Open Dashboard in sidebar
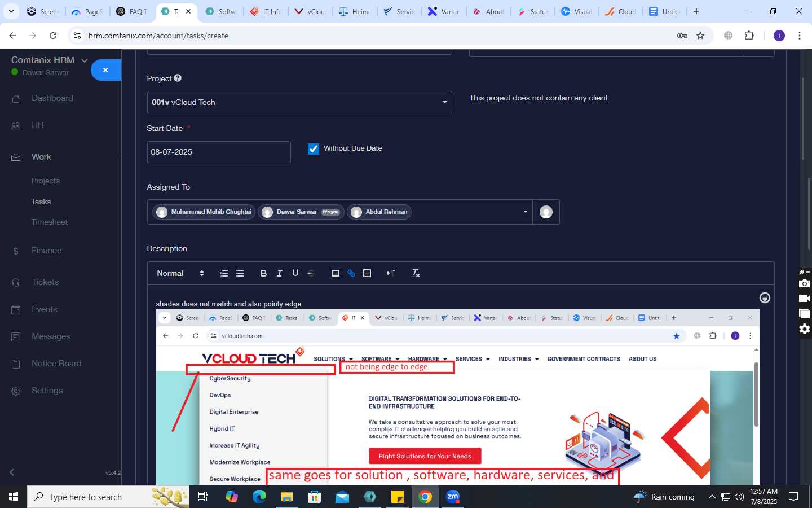812x508 pixels. [x=52, y=98]
